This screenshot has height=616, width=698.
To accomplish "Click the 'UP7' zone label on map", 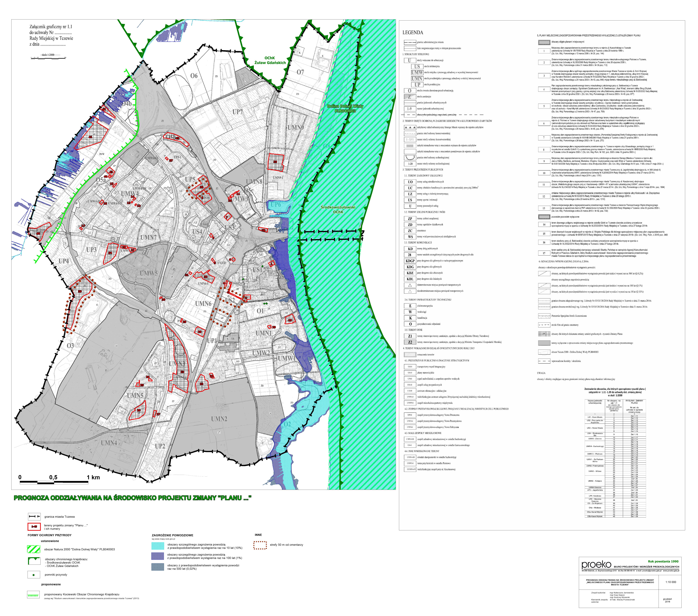I will point(238,112).
